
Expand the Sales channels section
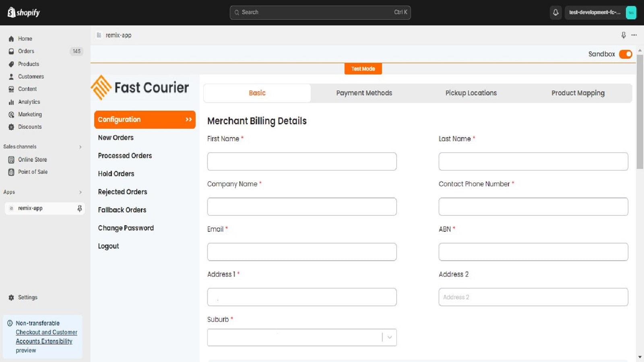click(x=80, y=146)
